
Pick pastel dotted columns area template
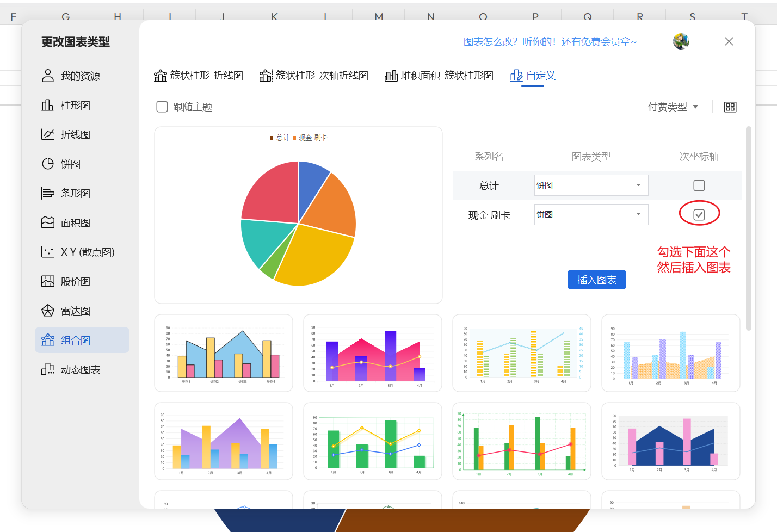[671, 353]
